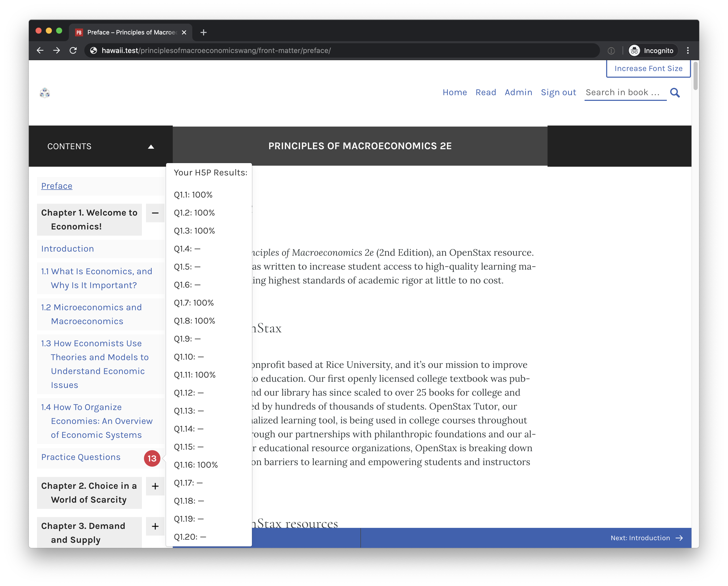The width and height of the screenshot is (728, 586).
Task: Click Chapter 2 Choice in a World heading
Action: [89, 493]
